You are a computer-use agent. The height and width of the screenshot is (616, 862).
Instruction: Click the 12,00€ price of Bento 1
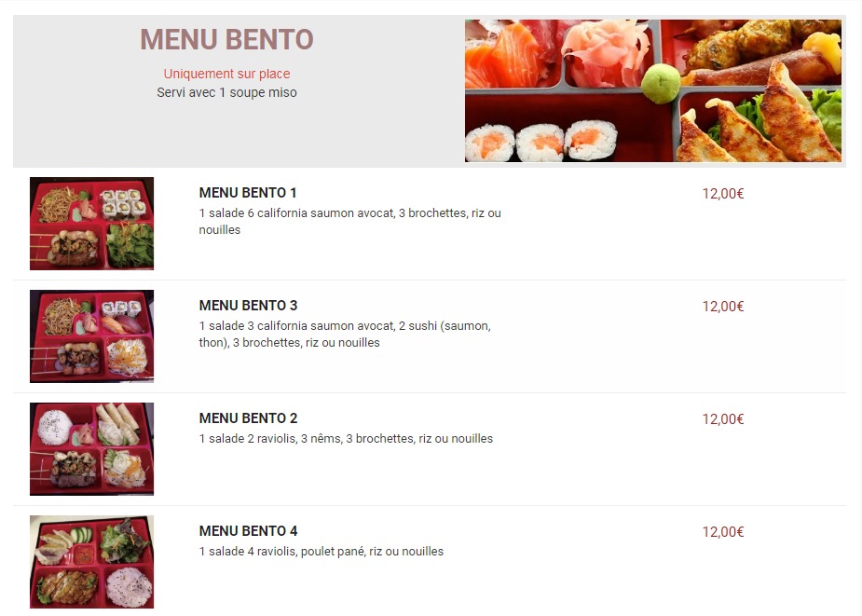[723, 194]
